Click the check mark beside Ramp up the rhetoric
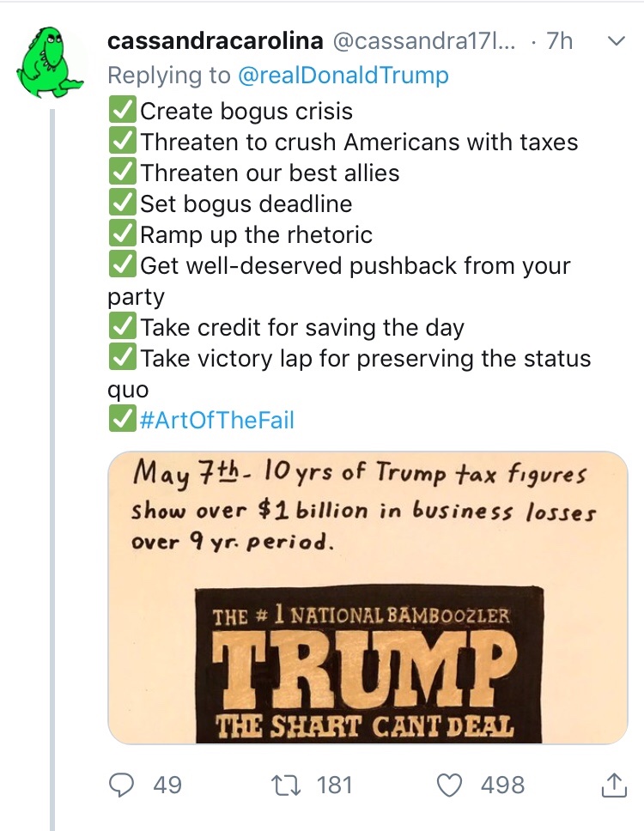644x831 pixels. coord(122,235)
